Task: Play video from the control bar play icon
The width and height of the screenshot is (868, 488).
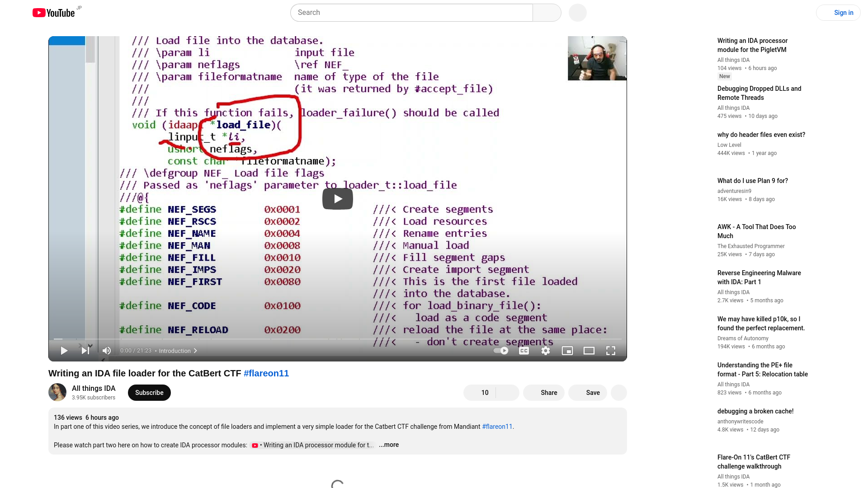Action: click(64, 351)
